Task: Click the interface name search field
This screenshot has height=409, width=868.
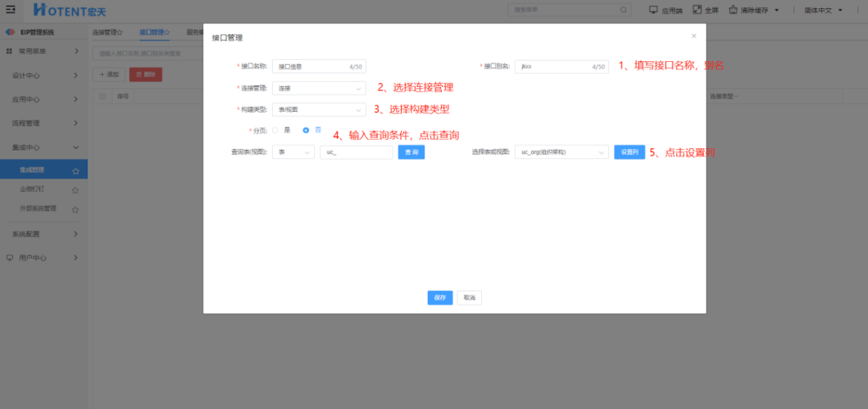Action: coord(148,54)
